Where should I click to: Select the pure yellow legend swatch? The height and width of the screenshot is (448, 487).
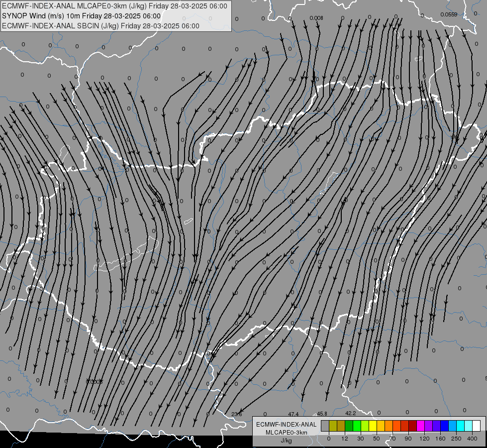(373, 426)
